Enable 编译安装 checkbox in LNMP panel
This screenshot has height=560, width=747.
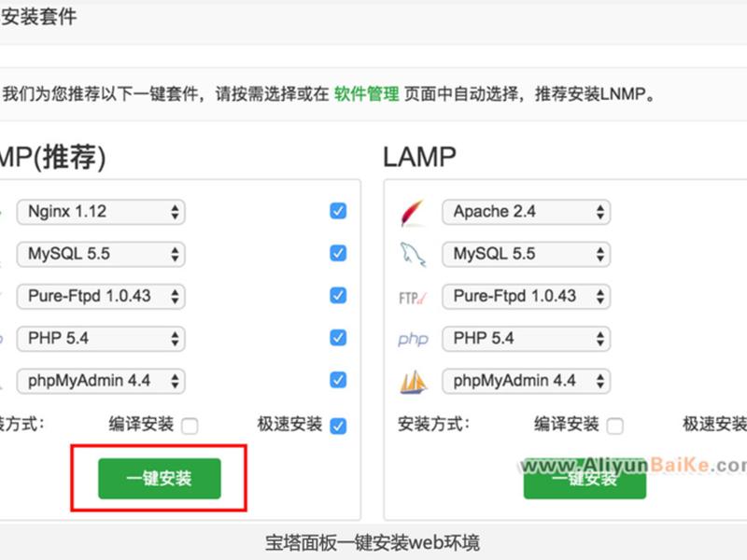pyautogui.click(x=190, y=426)
